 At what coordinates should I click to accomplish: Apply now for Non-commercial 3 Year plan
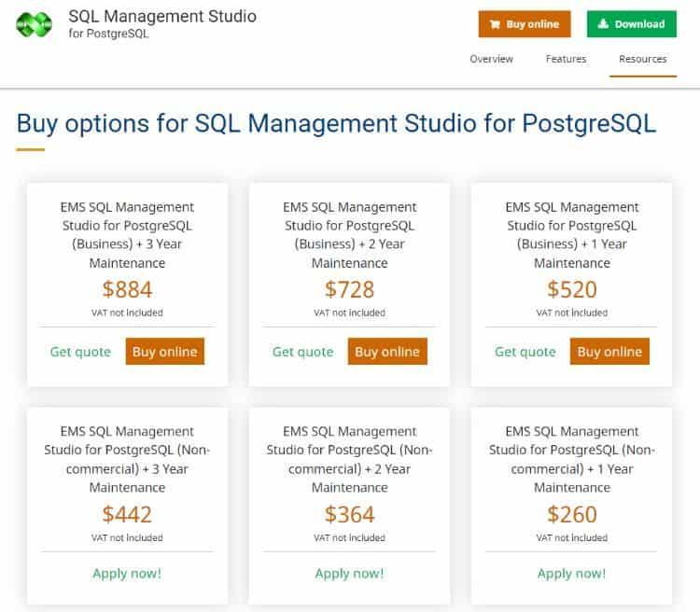(x=127, y=573)
